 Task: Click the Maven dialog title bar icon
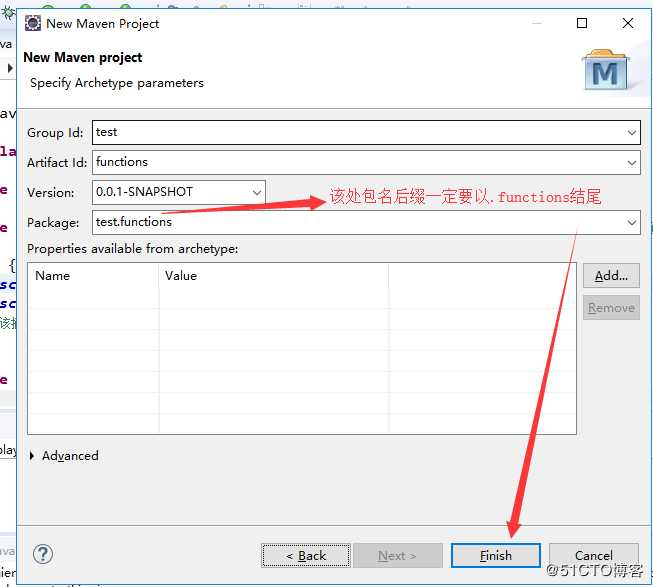(x=33, y=23)
